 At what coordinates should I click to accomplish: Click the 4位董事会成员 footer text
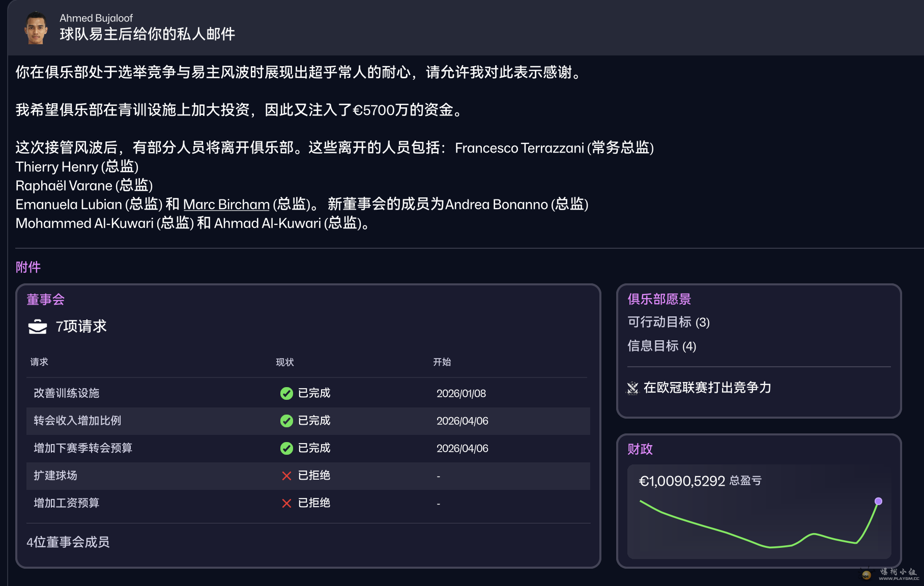point(68,542)
